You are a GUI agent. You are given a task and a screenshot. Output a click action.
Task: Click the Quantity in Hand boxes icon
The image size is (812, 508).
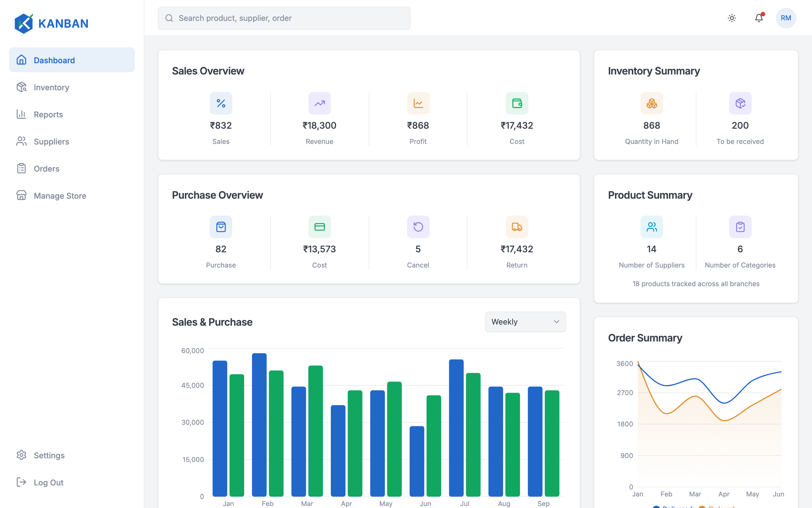tap(652, 103)
